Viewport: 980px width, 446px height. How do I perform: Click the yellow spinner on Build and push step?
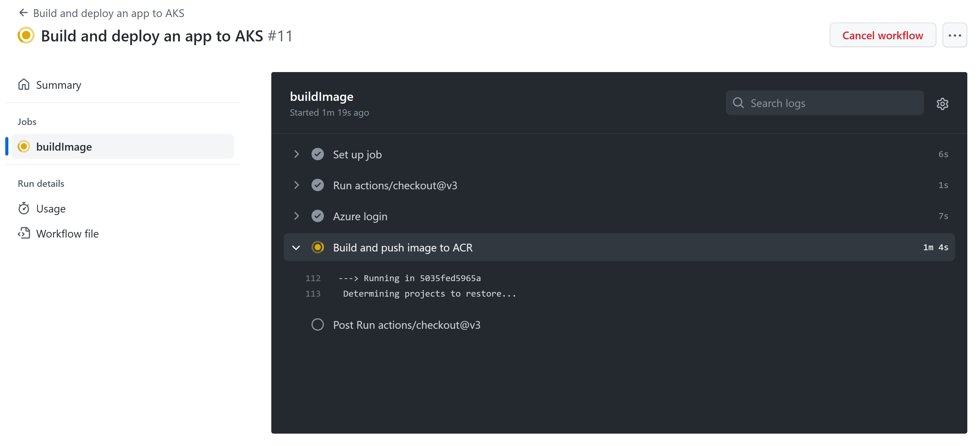pos(318,247)
